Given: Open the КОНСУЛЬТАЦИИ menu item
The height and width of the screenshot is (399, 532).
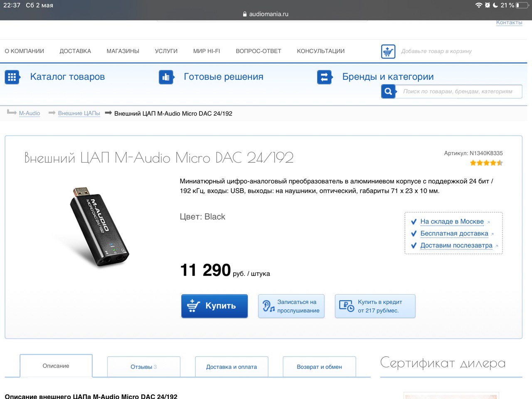Looking at the screenshot, I should pos(321,51).
